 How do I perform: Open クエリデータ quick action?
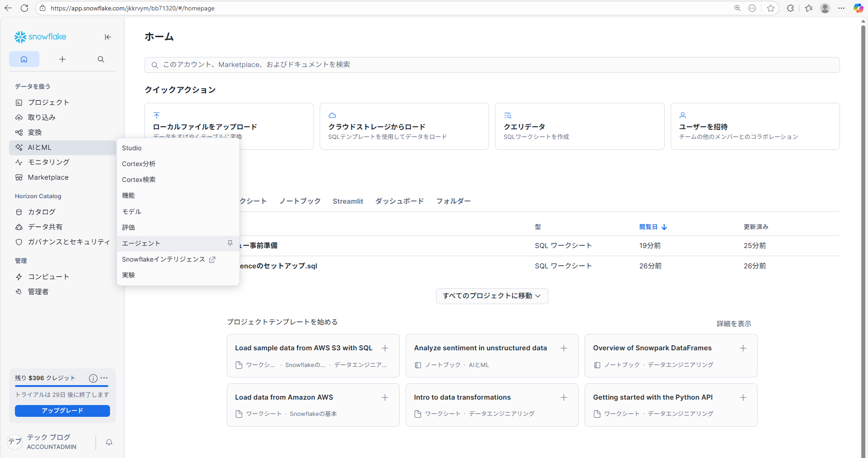580,126
